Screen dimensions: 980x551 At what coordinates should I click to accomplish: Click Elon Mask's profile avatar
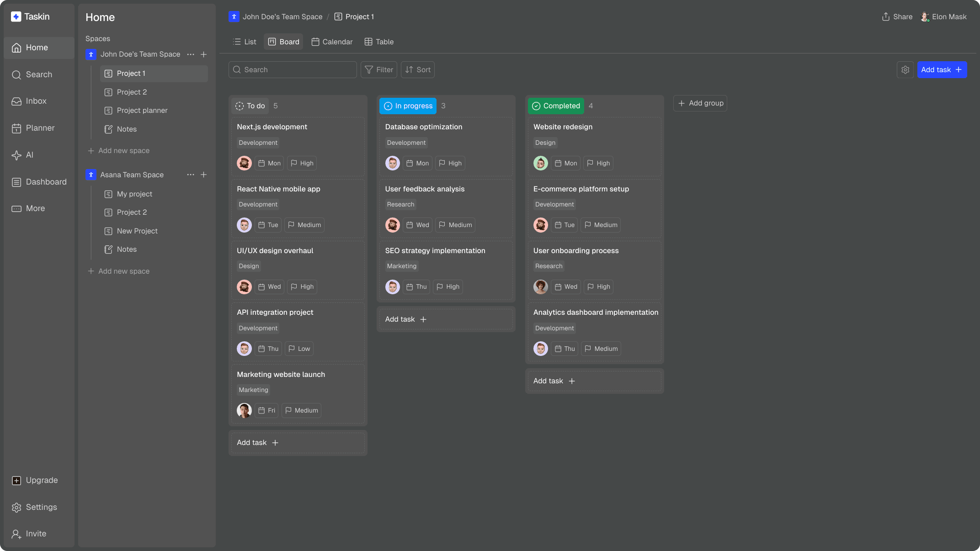[x=925, y=16]
